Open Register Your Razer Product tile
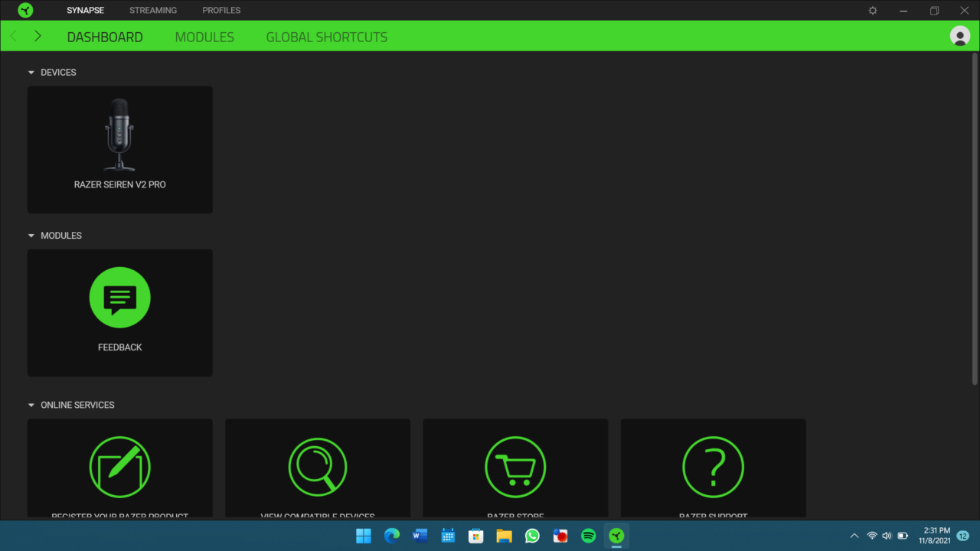Viewport: 980px width, 551px height. tap(120, 468)
